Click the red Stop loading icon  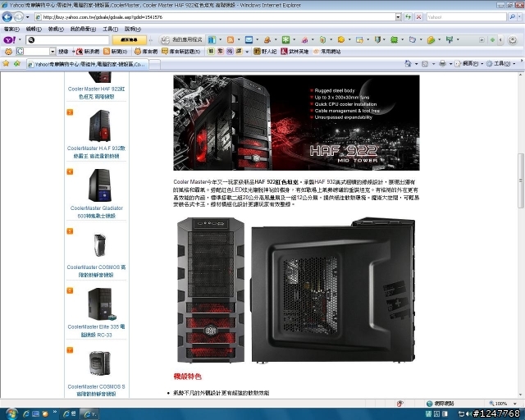[x=418, y=16]
